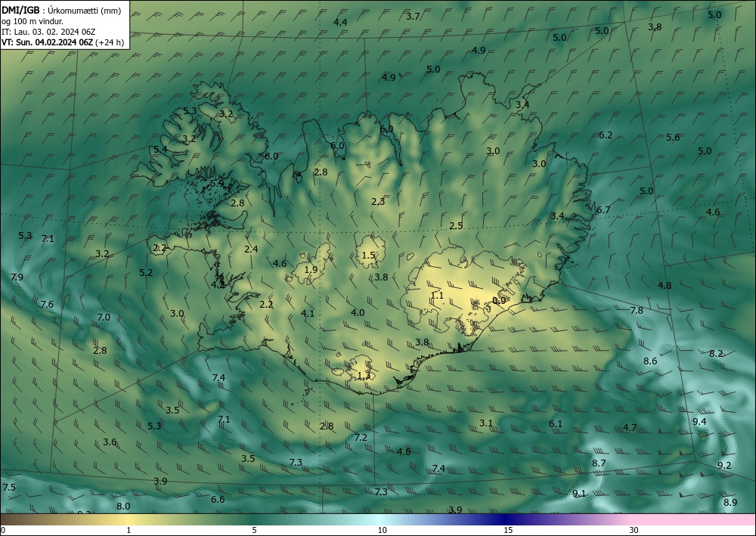Image resolution: width=756 pixels, height=536 pixels.
Task: Click the '1.1' value on the large glacier
Action: coord(437,296)
